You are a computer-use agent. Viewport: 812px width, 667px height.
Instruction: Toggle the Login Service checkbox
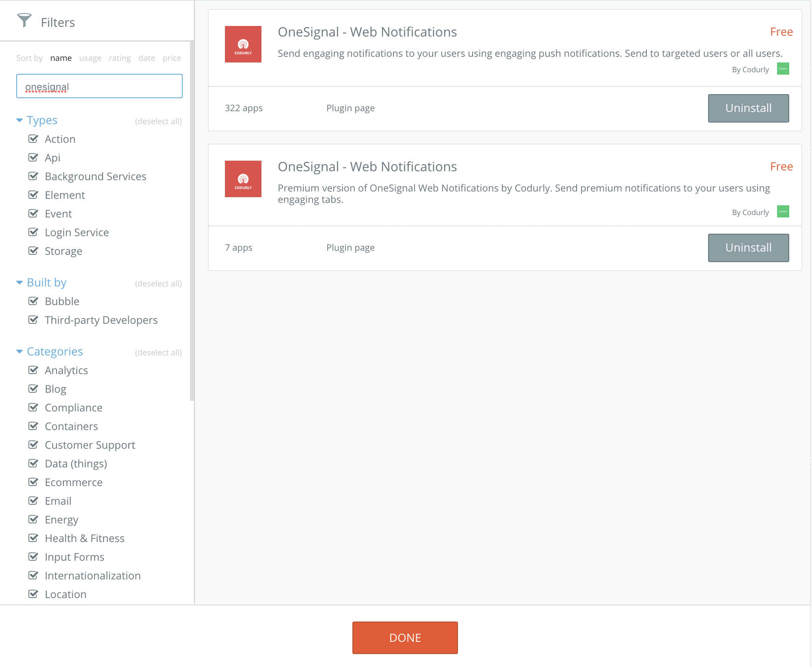[x=33, y=232]
